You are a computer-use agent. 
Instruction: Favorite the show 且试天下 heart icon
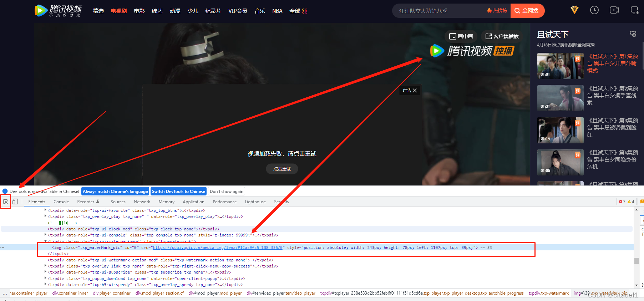pos(633,34)
